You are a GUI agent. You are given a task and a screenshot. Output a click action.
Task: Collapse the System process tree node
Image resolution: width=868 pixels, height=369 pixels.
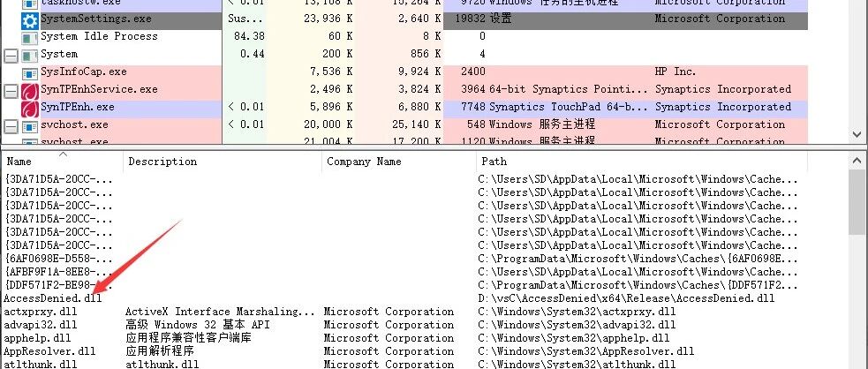coord(11,55)
